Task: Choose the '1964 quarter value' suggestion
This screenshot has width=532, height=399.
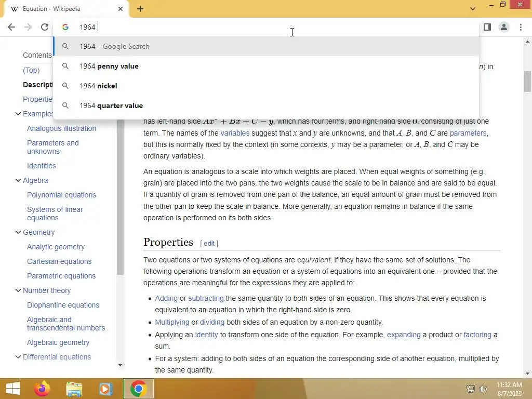Action: [267, 105]
